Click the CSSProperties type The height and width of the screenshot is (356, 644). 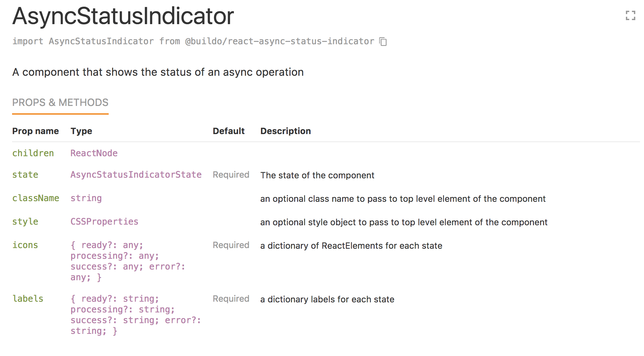[x=104, y=222]
